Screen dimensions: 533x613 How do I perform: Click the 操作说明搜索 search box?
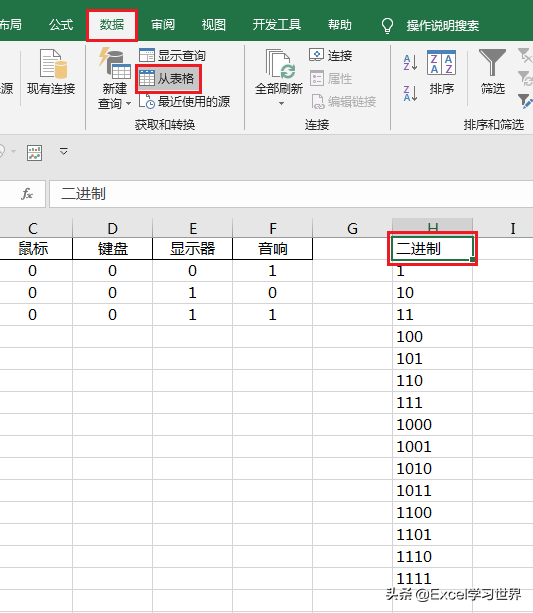443,26
